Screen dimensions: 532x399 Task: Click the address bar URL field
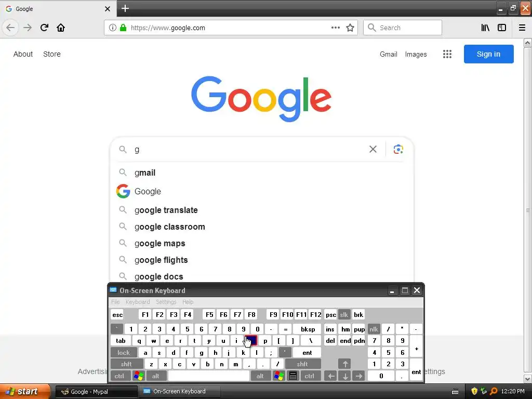[x=230, y=28]
